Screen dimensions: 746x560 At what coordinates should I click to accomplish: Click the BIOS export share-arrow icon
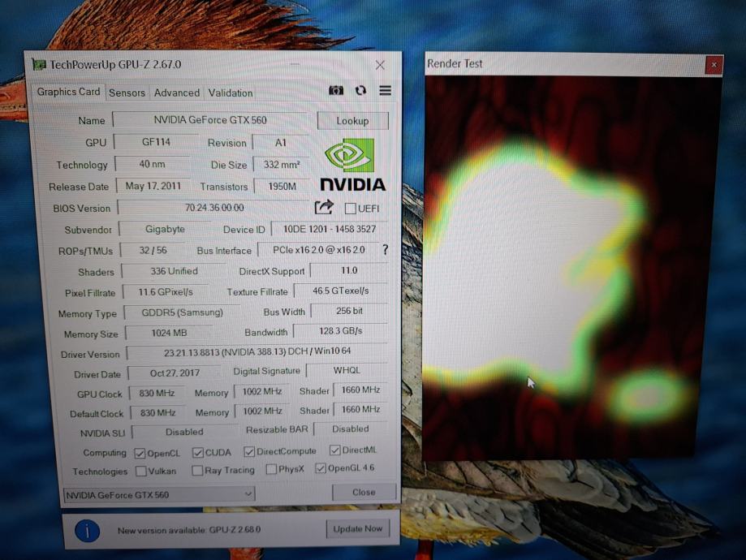click(x=324, y=208)
